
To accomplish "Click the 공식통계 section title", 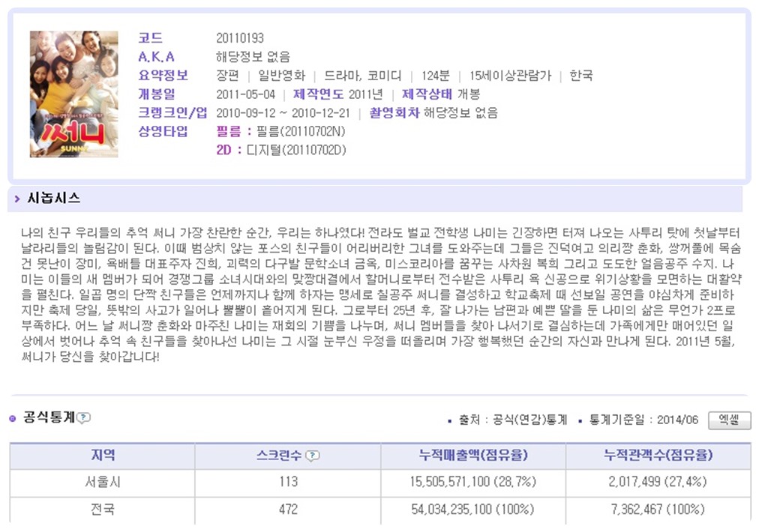I will [49, 417].
